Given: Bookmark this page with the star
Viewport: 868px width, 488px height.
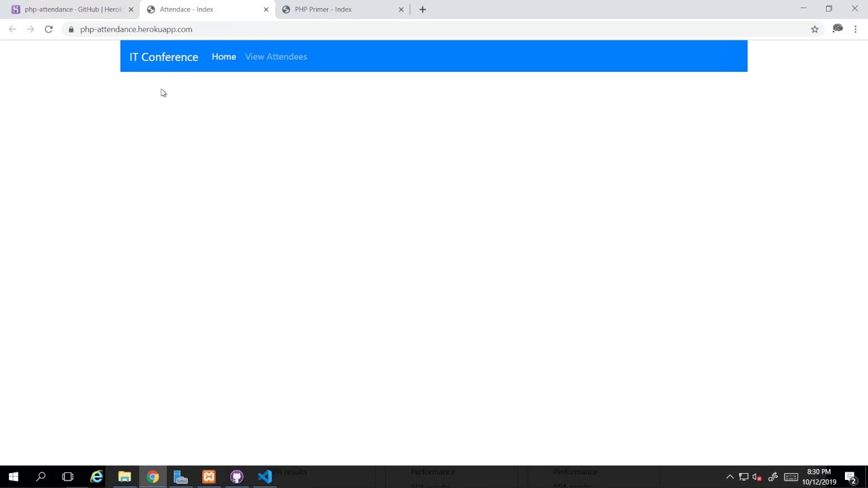Looking at the screenshot, I should [x=815, y=29].
